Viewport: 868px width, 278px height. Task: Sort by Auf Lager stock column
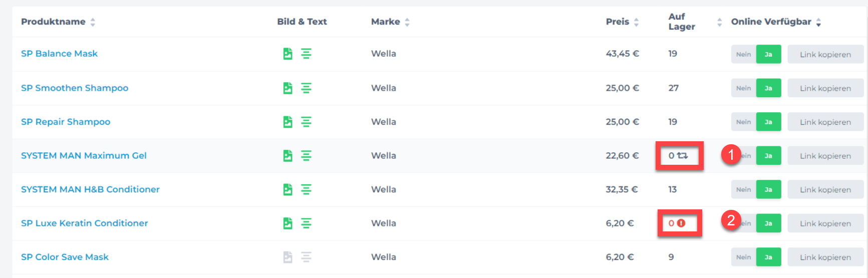[719, 22]
